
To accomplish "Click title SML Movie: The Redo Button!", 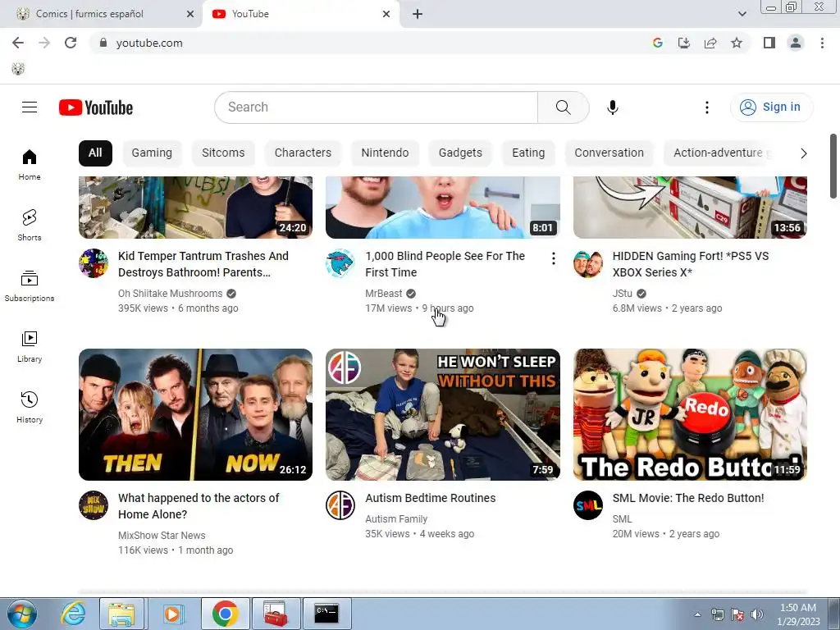I will [x=688, y=498].
